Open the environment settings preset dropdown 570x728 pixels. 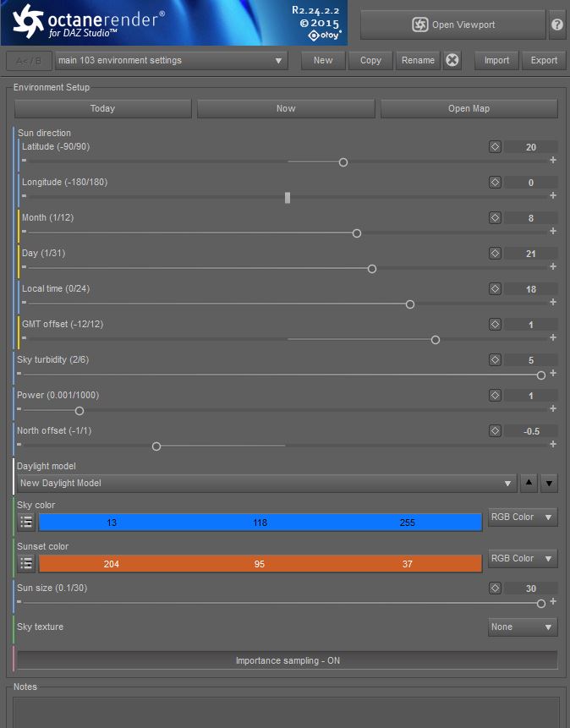pyautogui.click(x=172, y=61)
